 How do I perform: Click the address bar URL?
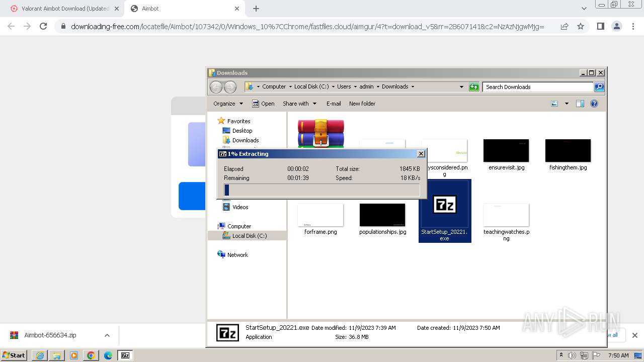307,26
